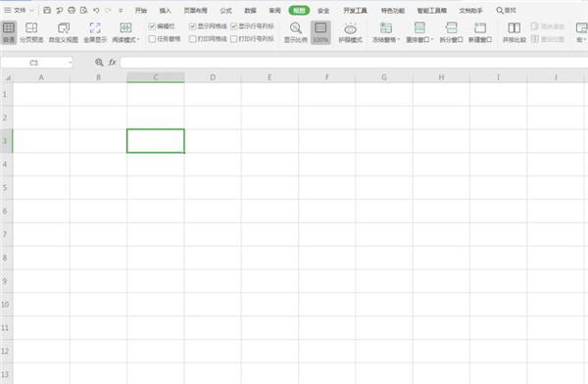Click the 100% zoom reset button
The image size is (588, 384).
320,32
